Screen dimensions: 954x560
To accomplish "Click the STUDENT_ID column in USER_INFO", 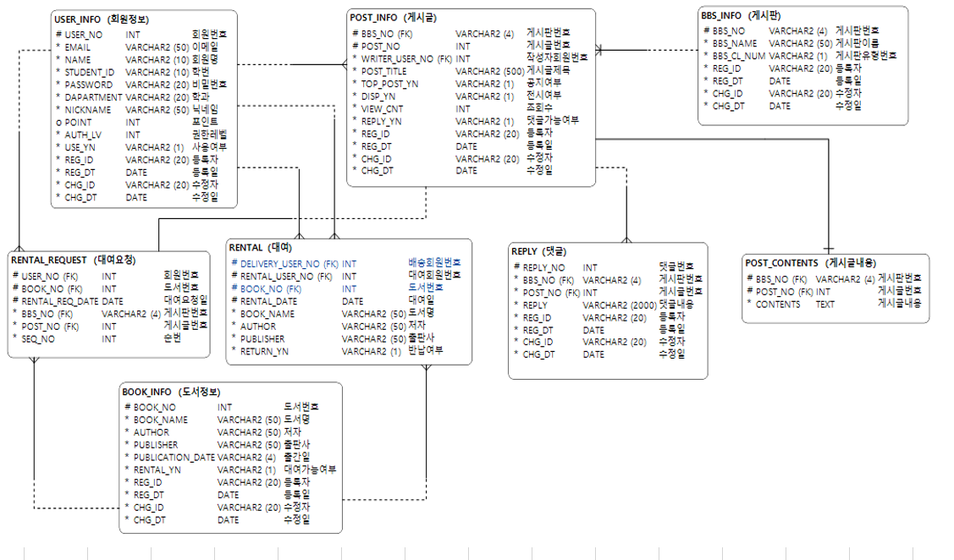I will pos(89,73).
